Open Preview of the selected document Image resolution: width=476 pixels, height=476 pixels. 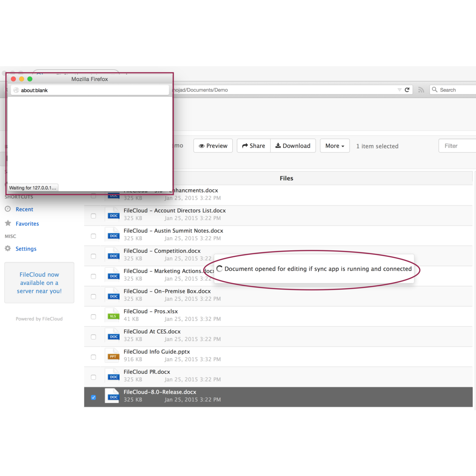(x=213, y=145)
